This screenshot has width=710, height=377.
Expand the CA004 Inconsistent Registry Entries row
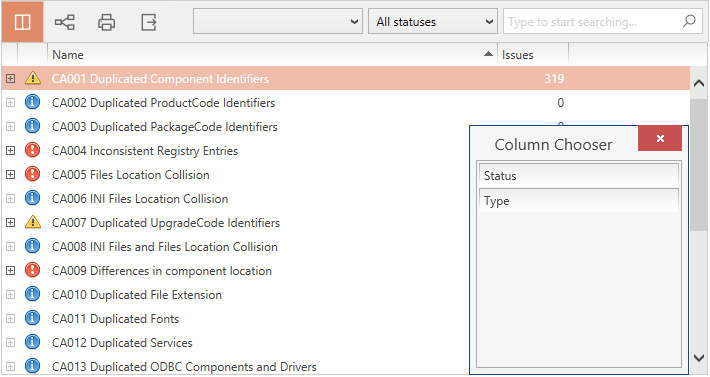tap(10, 150)
